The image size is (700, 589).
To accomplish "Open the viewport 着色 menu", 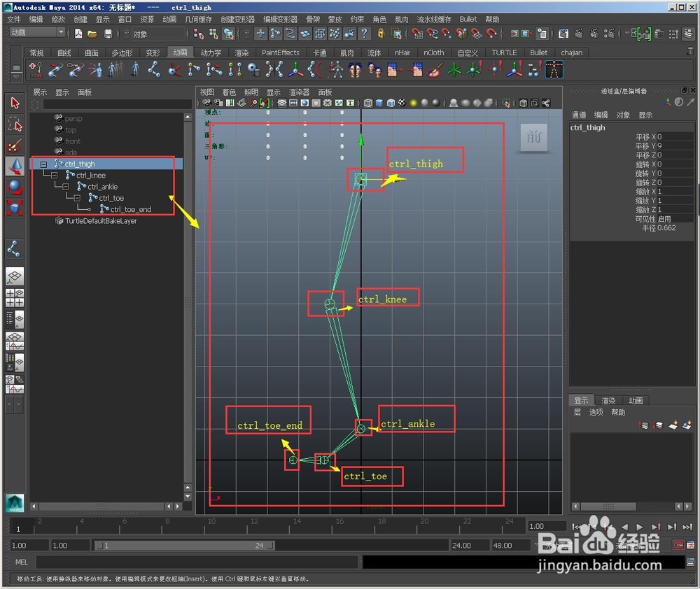I will 229,92.
